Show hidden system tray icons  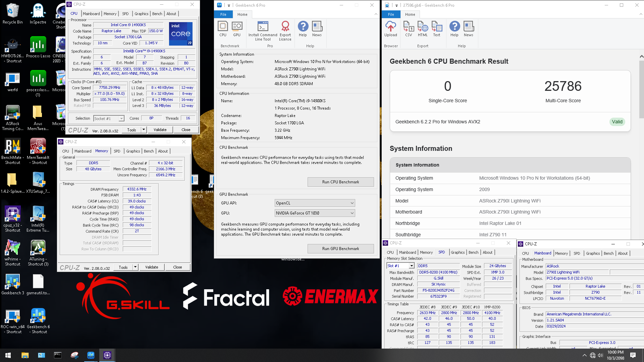(585, 355)
